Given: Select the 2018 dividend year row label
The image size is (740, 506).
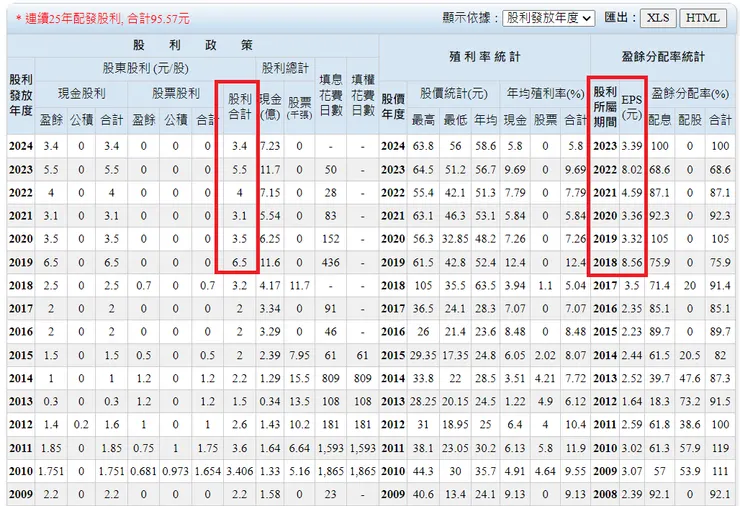Looking at the screenshot, I should [21, 286].
